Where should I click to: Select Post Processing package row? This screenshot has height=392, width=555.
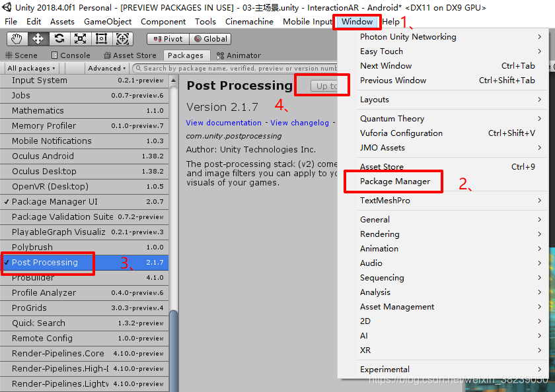(x=85, y=262)
